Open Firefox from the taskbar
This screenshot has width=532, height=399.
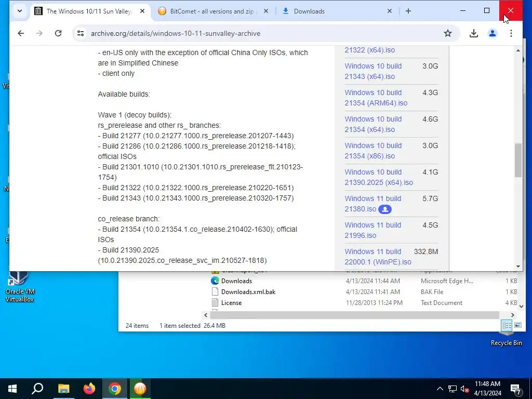pos(89,389)
